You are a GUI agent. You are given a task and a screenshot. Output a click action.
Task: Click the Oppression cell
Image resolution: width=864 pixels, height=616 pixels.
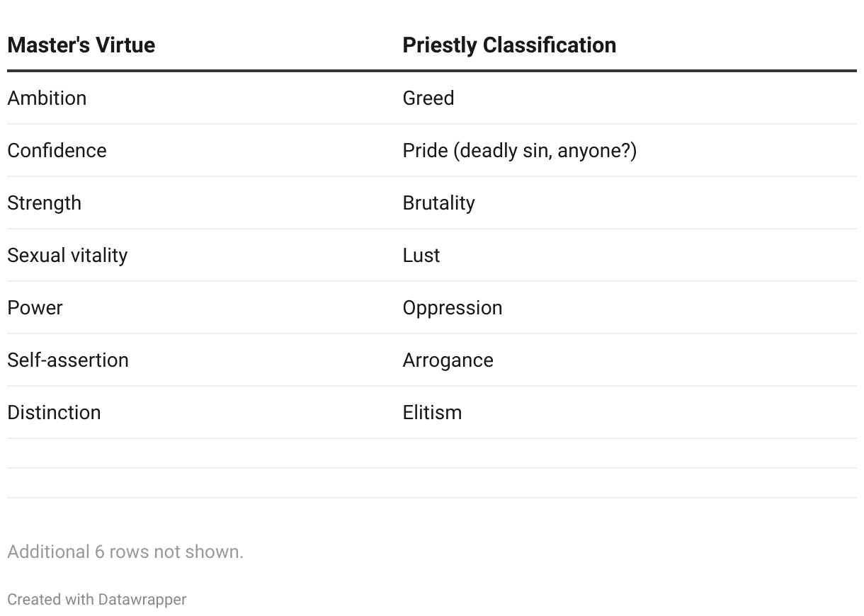(x=453, y=307)
